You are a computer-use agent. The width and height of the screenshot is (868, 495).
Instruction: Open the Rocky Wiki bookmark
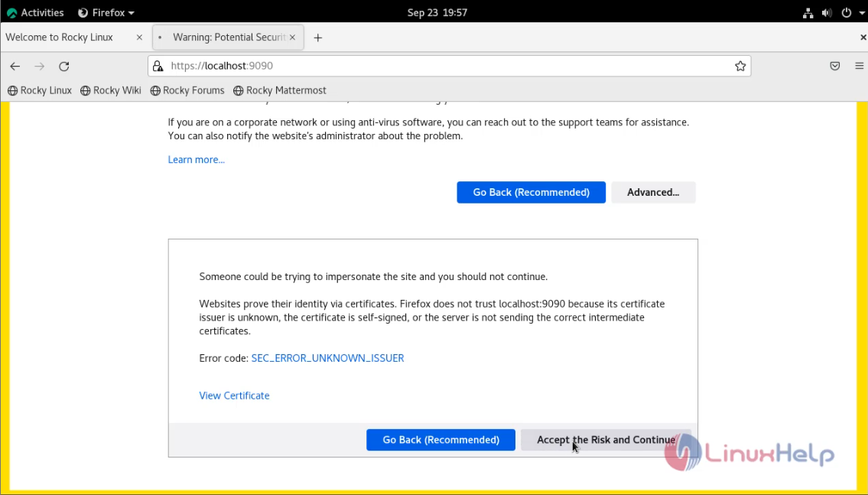[111, 90]
